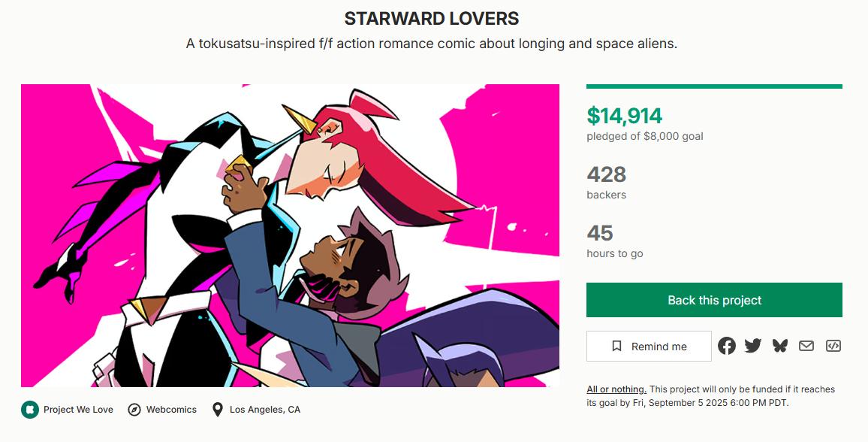
Task: Click the Starward Lovers cover artwork
Action: click(290, 235)
